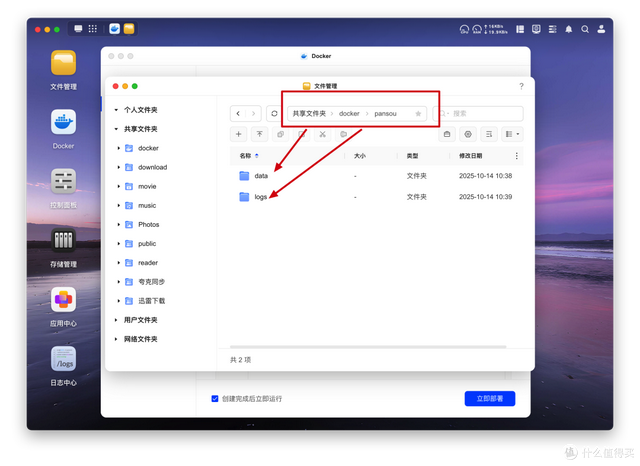Viewport: 640px width, 466px height.
Task: Open the 文件管理 desktop icon
Action: coord(63,62)
